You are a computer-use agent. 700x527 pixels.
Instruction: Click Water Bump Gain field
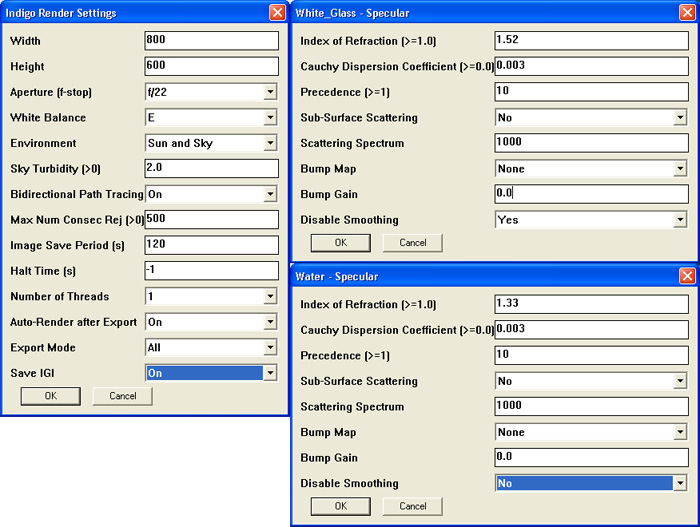coord(592,457)
